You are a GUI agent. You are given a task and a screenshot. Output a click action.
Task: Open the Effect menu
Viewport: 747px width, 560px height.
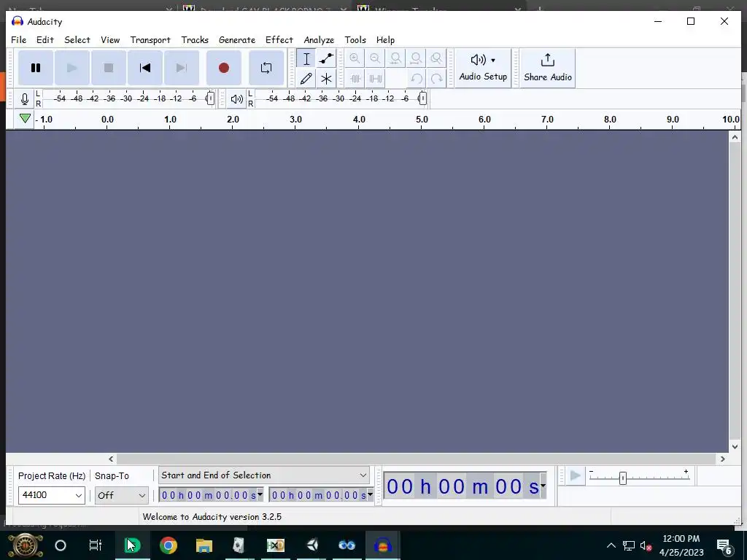pos(279,40)
